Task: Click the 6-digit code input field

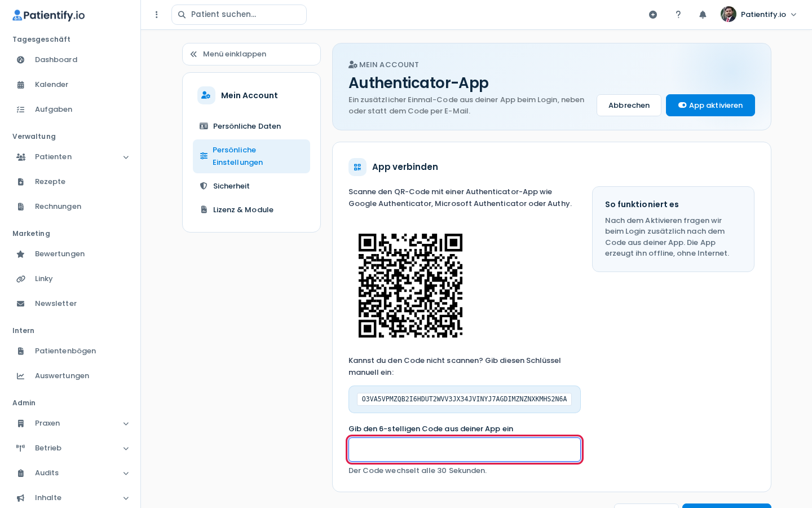Action: [x=465, y=450]
